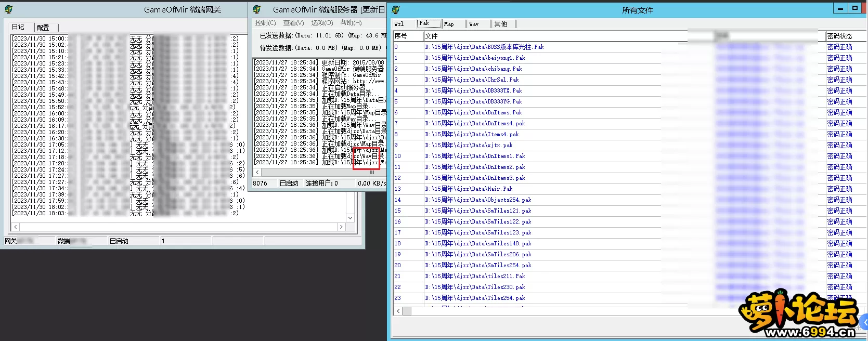Click gateway log scroll-down arrow
The width and height of the screenshot is (868, 341).
[350, 218]
